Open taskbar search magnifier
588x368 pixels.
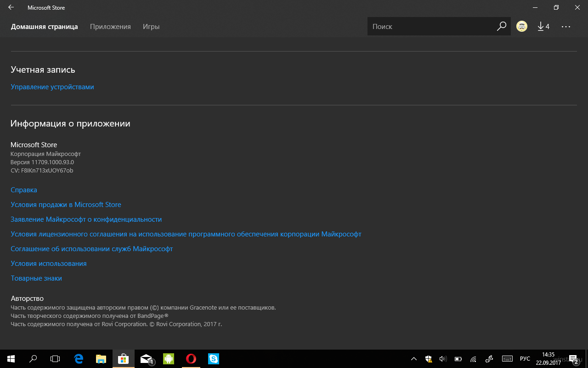point(33,359)
